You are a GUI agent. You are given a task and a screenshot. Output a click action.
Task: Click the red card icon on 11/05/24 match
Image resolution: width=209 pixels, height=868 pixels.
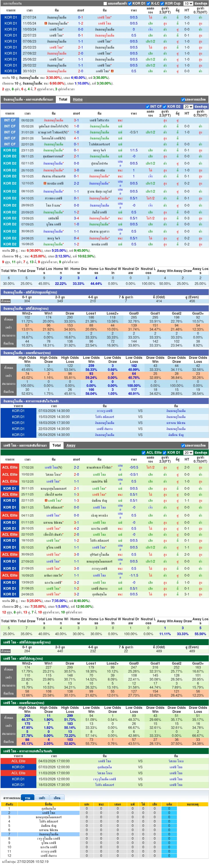coord(46,23)
